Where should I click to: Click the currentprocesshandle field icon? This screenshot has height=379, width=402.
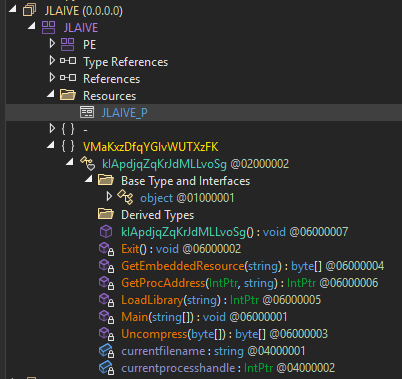107,368
